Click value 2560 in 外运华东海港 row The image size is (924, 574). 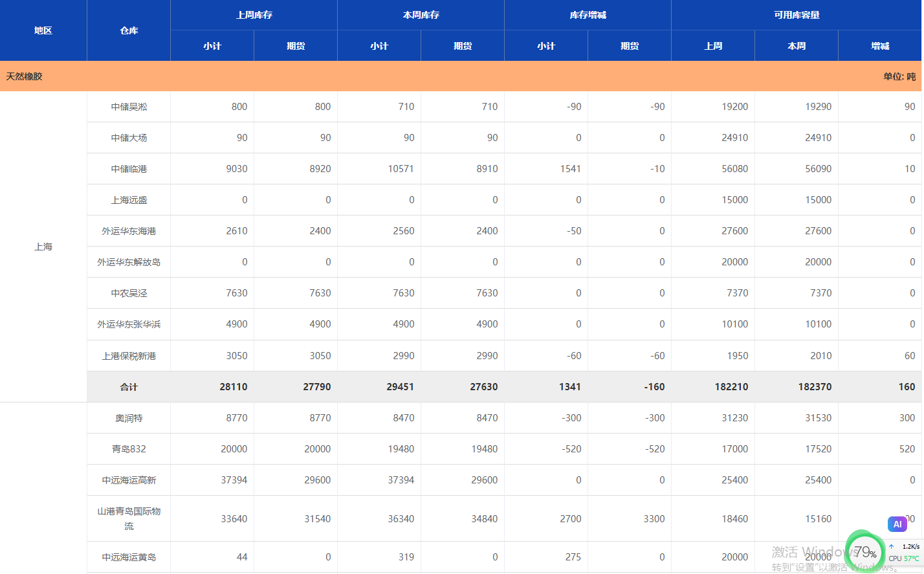(403, 231)
